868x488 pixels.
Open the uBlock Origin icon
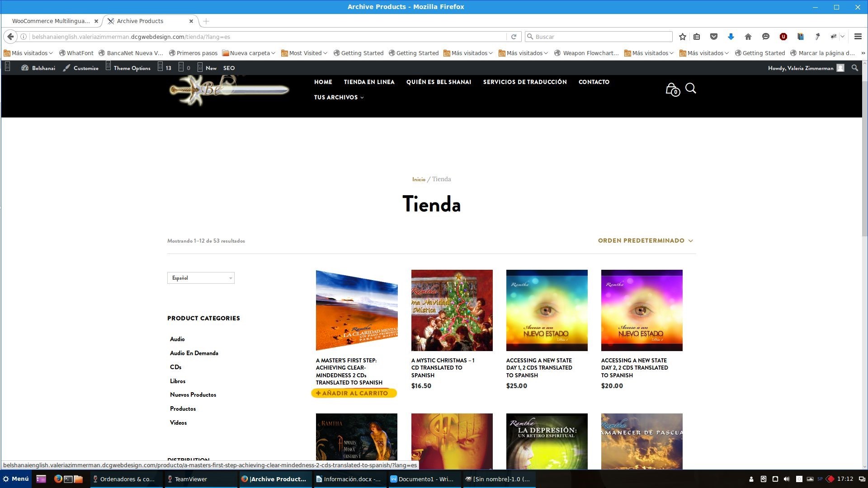783,37
